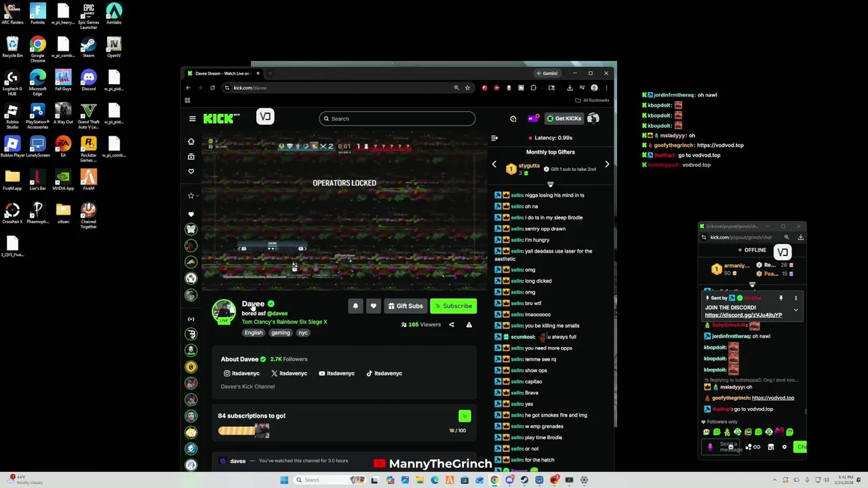Open the shop icon in popout chat

click(x=770, y=447)
